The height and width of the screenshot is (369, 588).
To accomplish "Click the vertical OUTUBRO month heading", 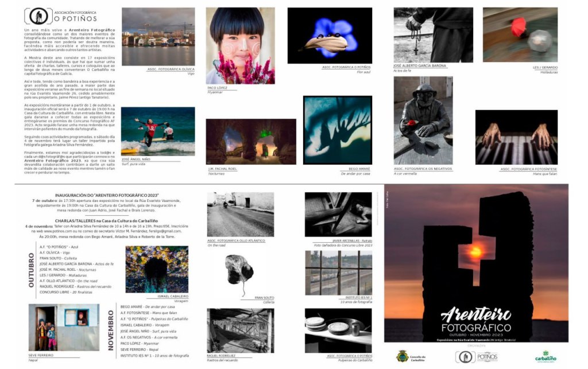I will click(x=32, y=269).
